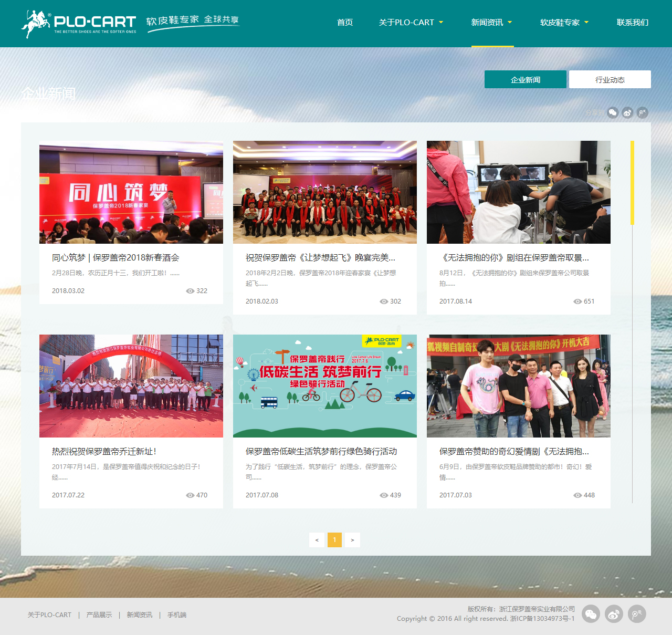This screenshot has height=635, width=672.
Task: Open 软皮鞋专家 menu item
Action: (x=560, y=22)
